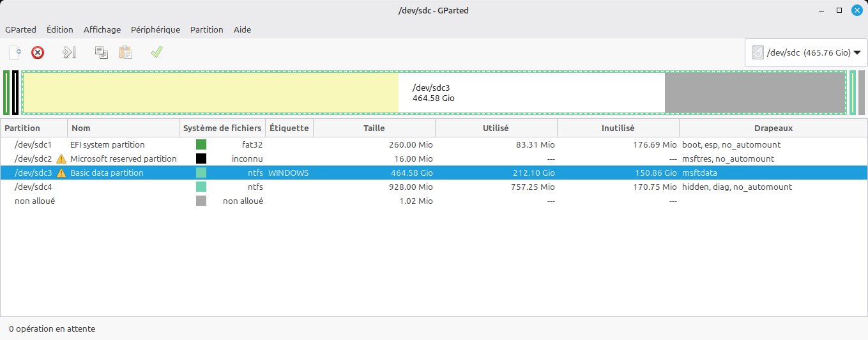Click the paste partition toolbar icon

126,52
